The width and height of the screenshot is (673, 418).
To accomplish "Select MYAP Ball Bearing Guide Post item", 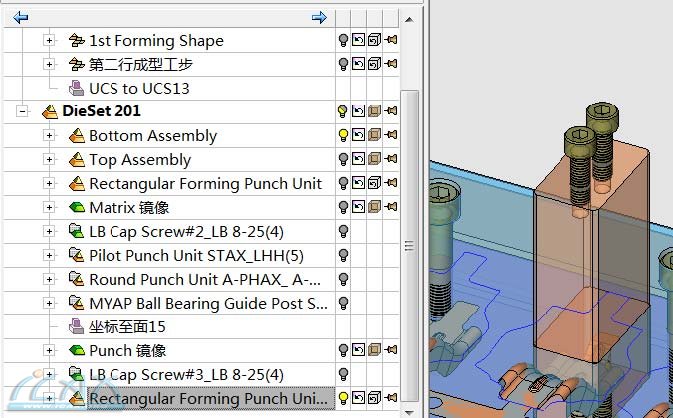I will tap(208, 303).
